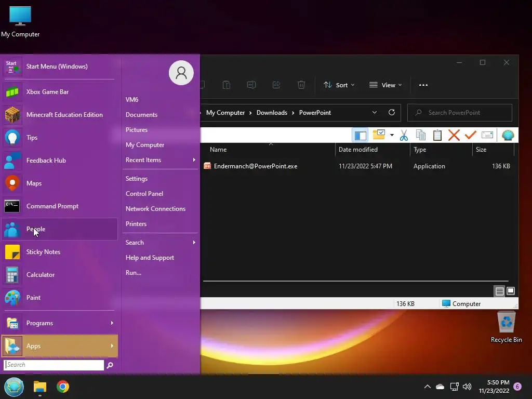This screenshot has width=532, height=399.
Task: Switch to details view layout
Action: pyautogui.click(x=499, y=291)
